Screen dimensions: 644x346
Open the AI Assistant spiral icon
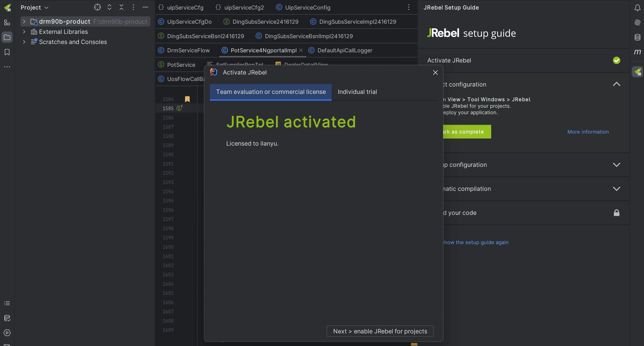638,22
